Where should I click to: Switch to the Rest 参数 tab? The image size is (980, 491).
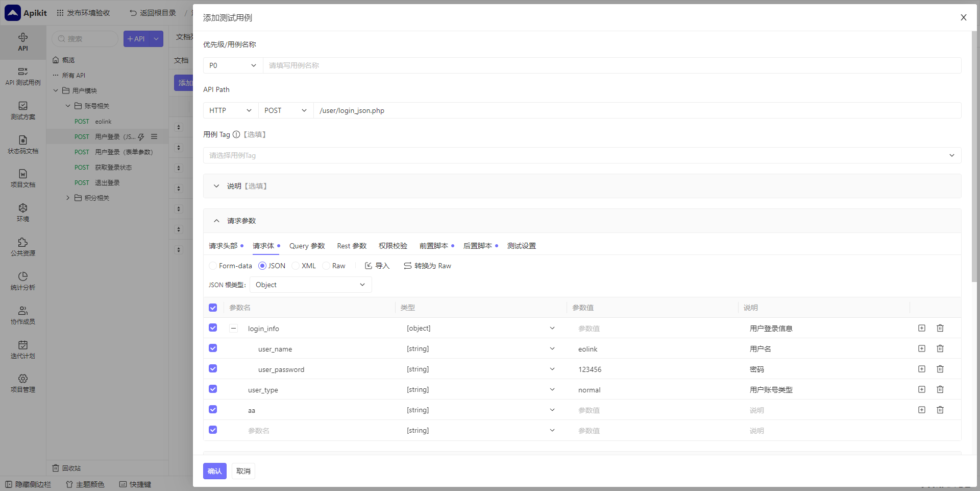[x=352, y=246]
